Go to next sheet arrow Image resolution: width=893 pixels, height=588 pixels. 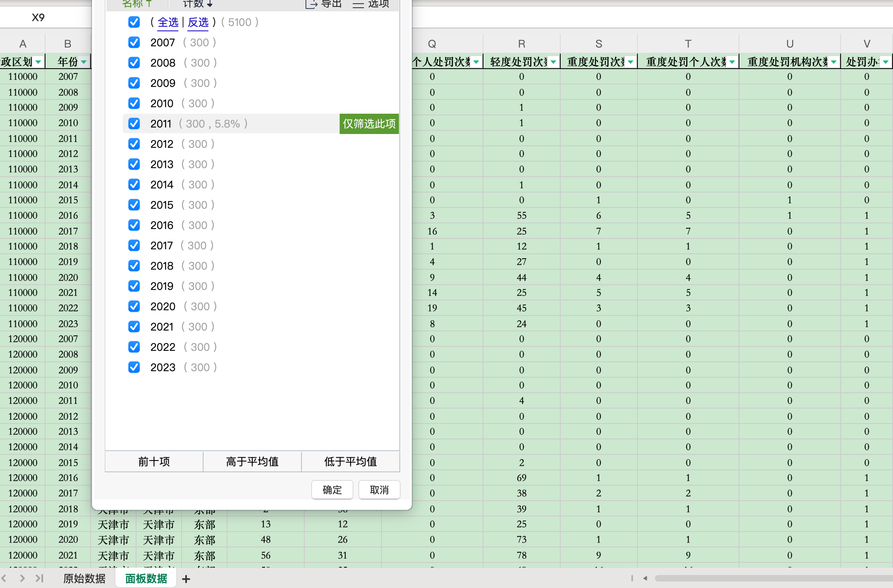coord(22,578)
